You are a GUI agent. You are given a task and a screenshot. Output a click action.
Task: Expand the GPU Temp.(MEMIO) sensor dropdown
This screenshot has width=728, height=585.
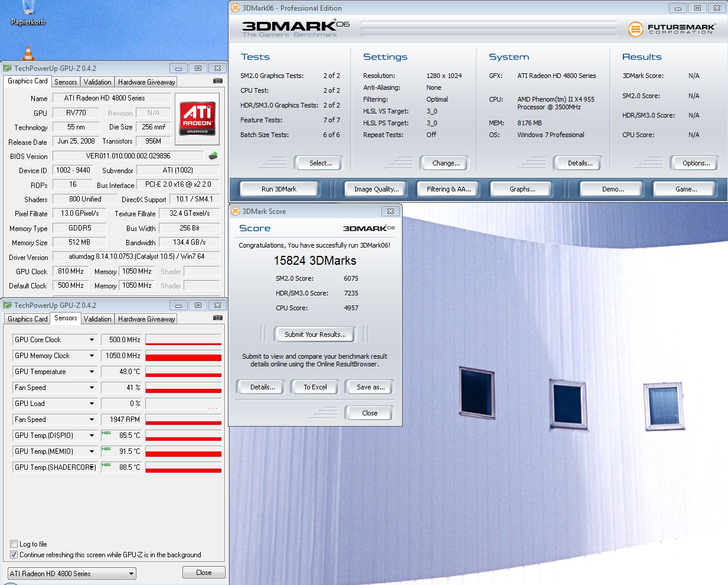(x=92, y=451)
